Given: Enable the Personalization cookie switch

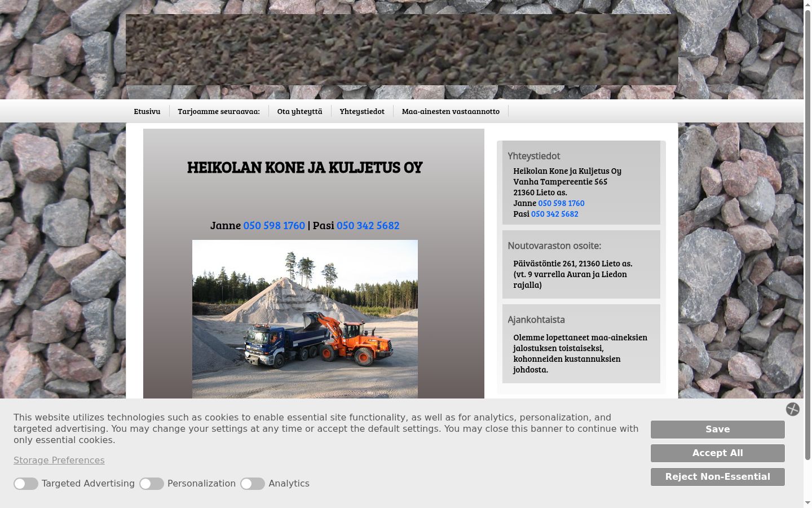Looking at the screenshot, I should pyautogui.click(x=152, y=484).
